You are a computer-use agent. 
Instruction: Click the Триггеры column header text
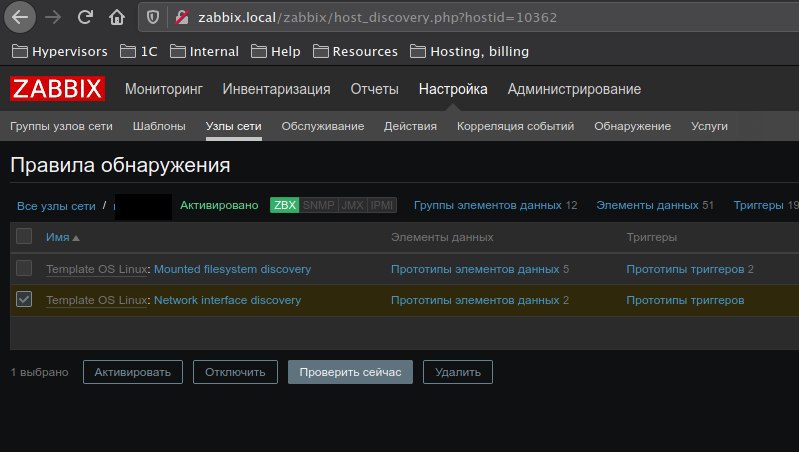(x=652, y=237)
